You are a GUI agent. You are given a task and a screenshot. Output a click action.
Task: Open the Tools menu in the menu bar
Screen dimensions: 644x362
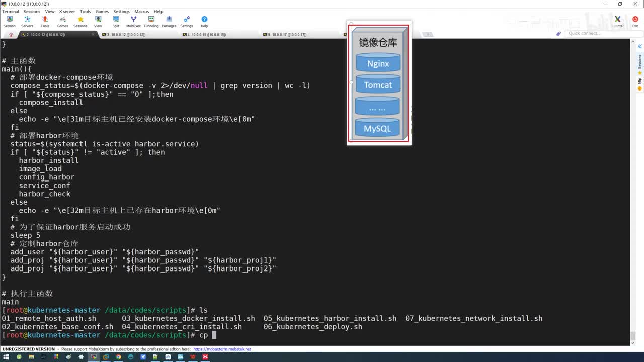86,11
